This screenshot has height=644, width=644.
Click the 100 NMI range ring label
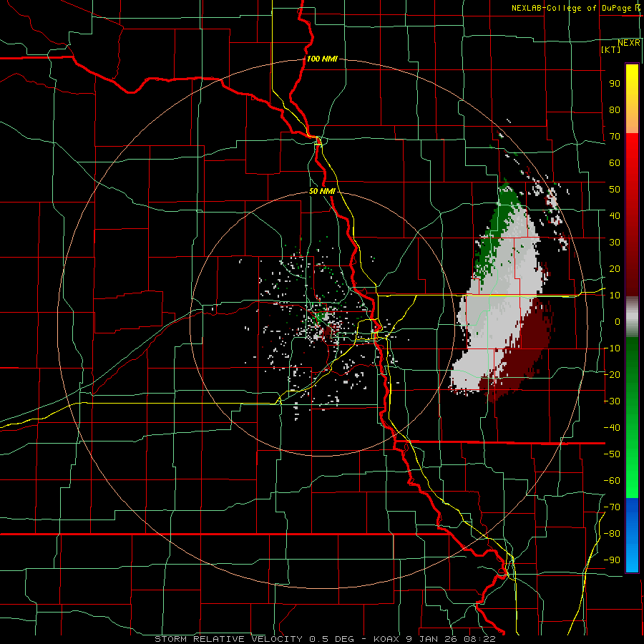point(322,59)
